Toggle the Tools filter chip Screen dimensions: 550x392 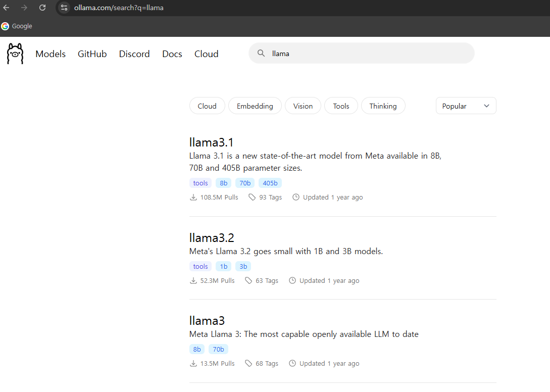341,106
